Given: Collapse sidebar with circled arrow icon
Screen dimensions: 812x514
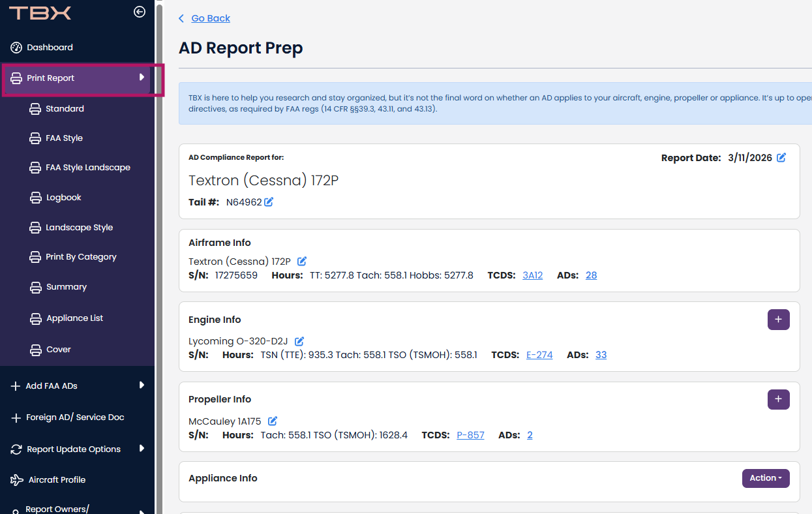Looking at the screenshot, I should point(140,12).
